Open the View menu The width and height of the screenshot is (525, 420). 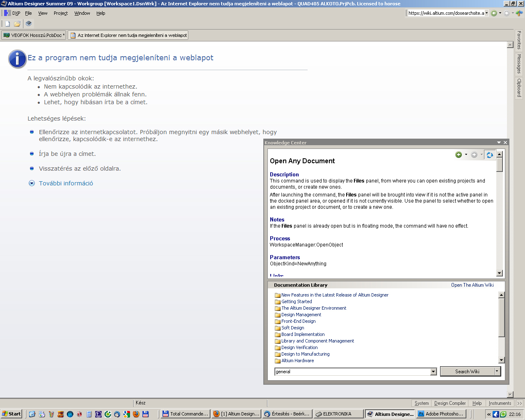click(x=43, y=13)
